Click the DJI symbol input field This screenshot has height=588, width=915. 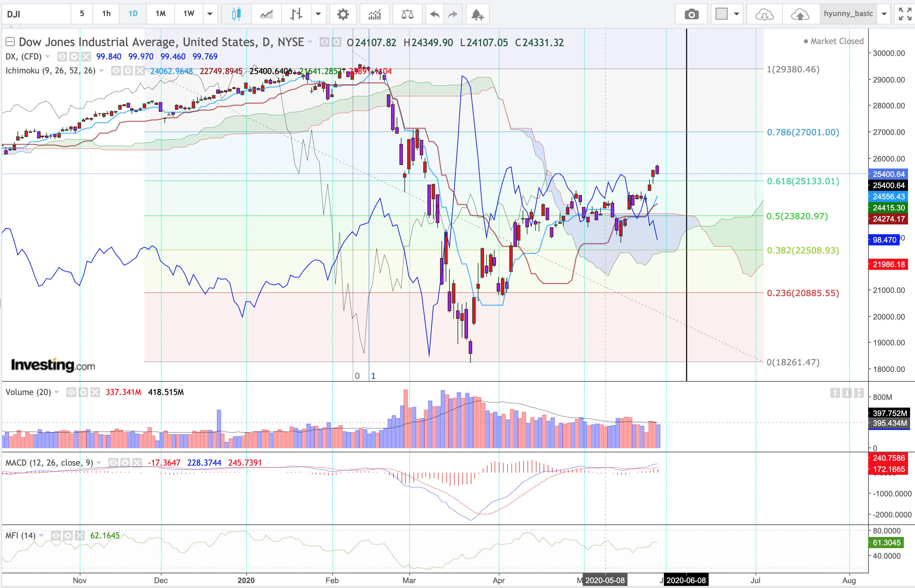tap(36, 14)
